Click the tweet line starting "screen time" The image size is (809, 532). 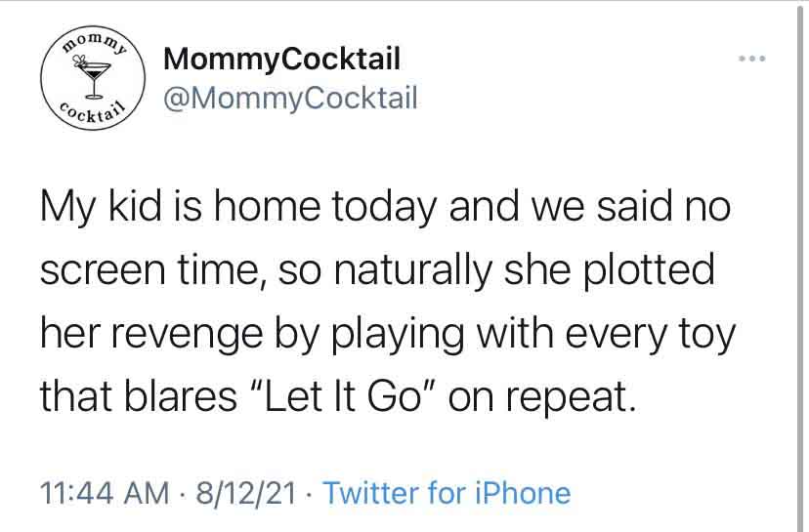[378, 271]
